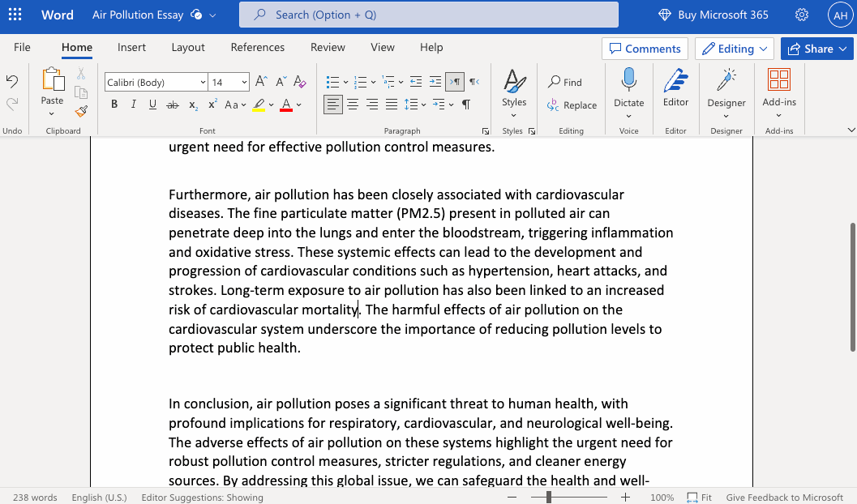Switch to the References tab
The image size is (857, 504).
tap(258, 48)
